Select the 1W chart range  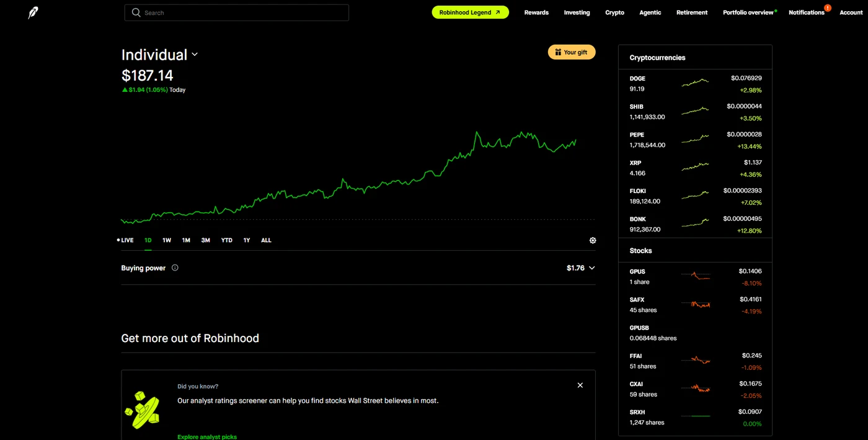click(x=167, y=240)
